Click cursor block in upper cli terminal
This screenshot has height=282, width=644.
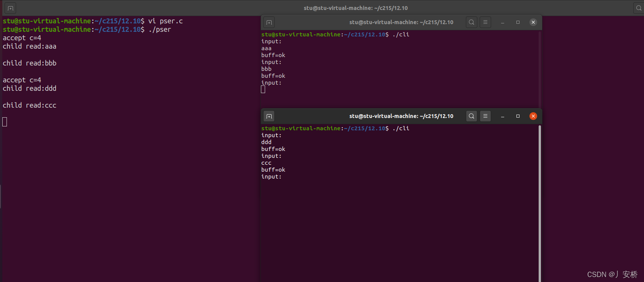tap(263, 89)
